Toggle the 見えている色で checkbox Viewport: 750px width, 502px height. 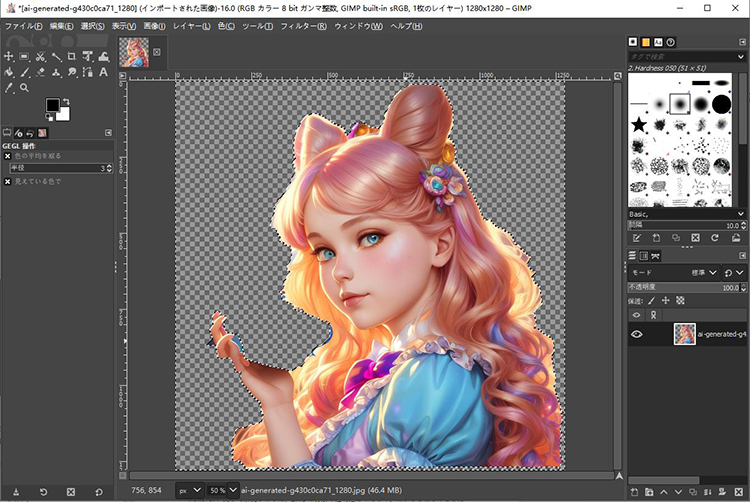[8, 181]
